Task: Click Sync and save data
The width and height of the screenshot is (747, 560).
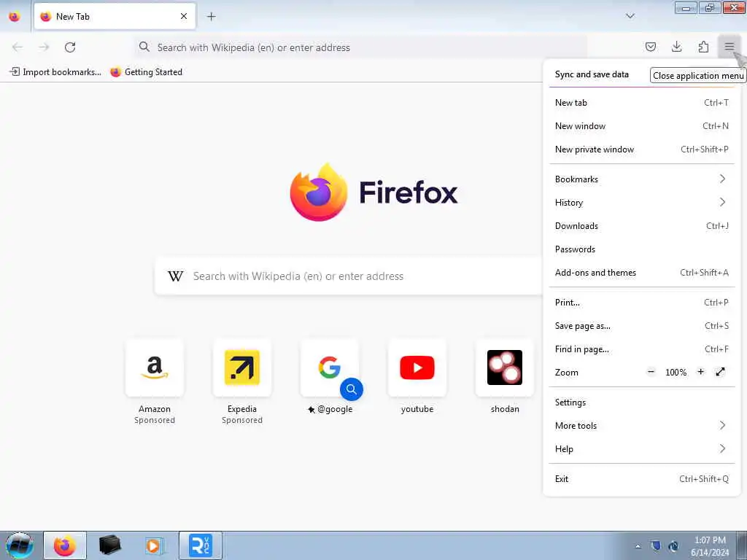Action: [x=592, y=74]
